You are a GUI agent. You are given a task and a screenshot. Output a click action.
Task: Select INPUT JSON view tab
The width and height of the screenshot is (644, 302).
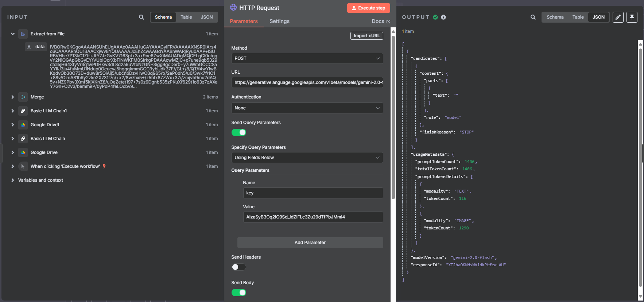(x=207, y=17)
